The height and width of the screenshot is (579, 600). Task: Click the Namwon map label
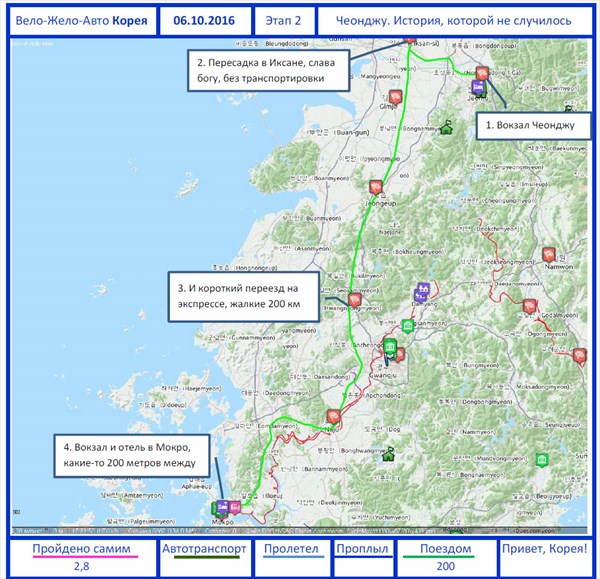point(559,267)
